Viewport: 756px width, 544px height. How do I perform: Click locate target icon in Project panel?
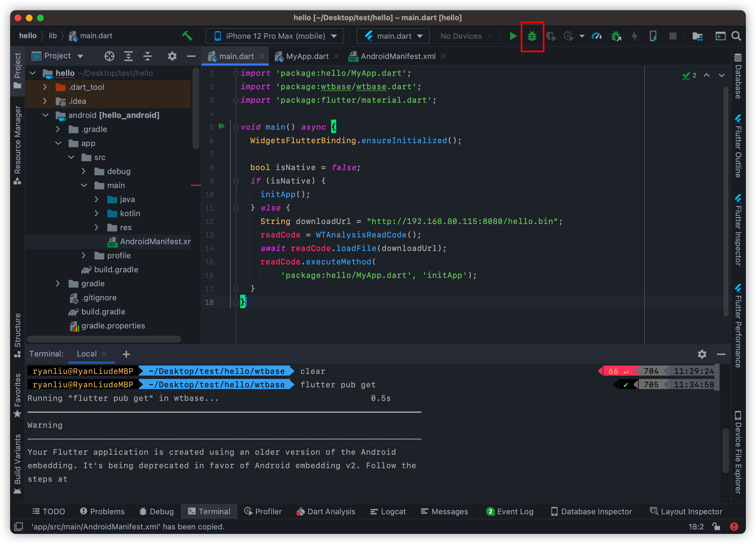(x=109, y=56)
